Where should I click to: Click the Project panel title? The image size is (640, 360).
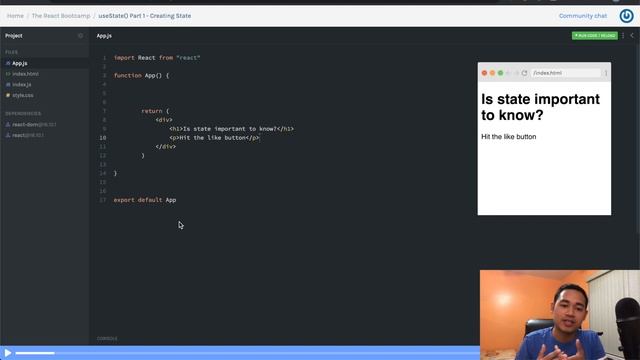[14, 36]
